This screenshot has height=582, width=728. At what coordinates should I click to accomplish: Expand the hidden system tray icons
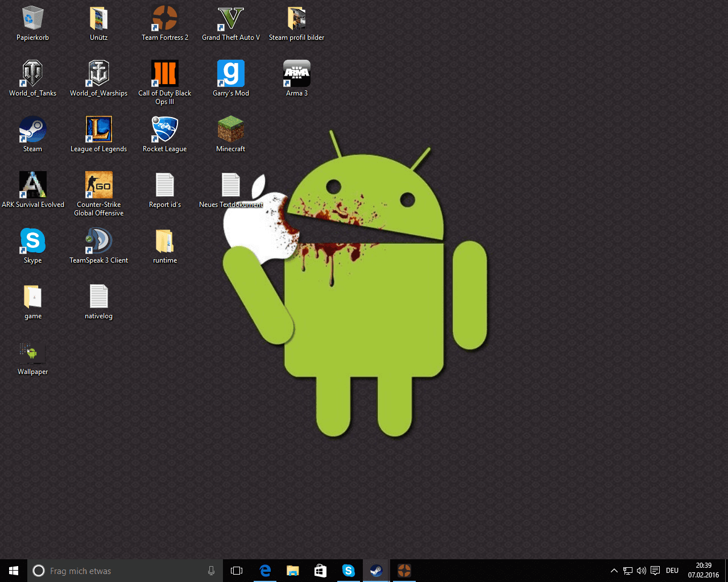[x=614, y=571]
